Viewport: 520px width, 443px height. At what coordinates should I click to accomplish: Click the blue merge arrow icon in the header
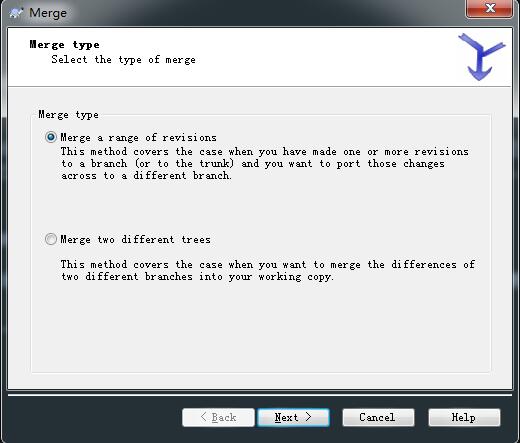point(481,57)
